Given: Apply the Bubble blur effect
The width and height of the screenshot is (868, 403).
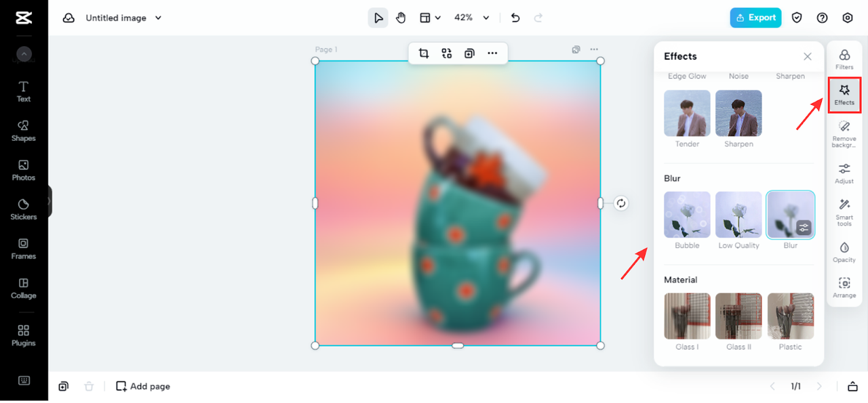Looking at the screenshot, I should tap(687, 215).
